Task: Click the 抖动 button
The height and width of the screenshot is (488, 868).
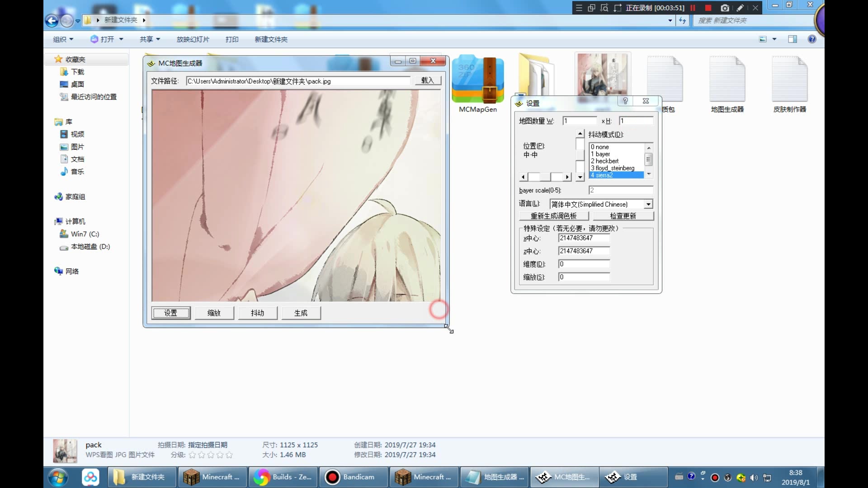Action: click(x=258, y=313)
